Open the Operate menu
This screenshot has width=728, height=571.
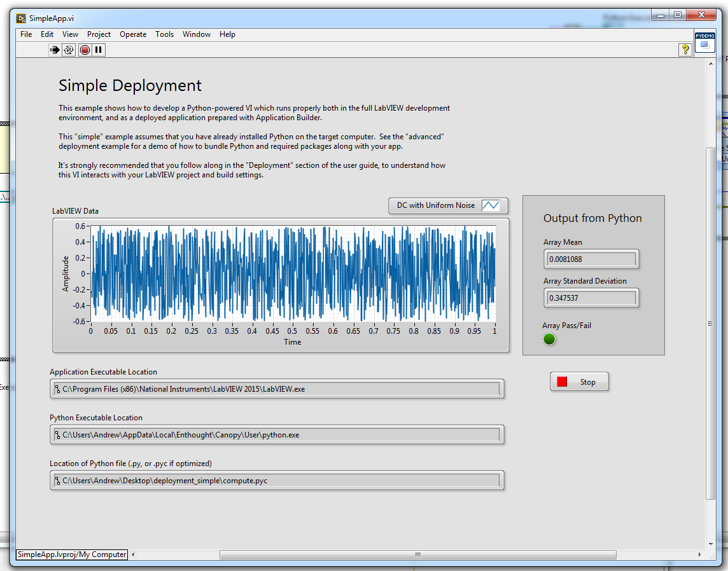click(x=133, y=34)
